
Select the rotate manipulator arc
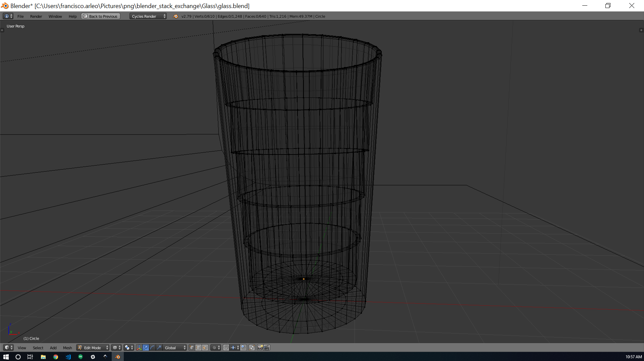tap(152, 348)
